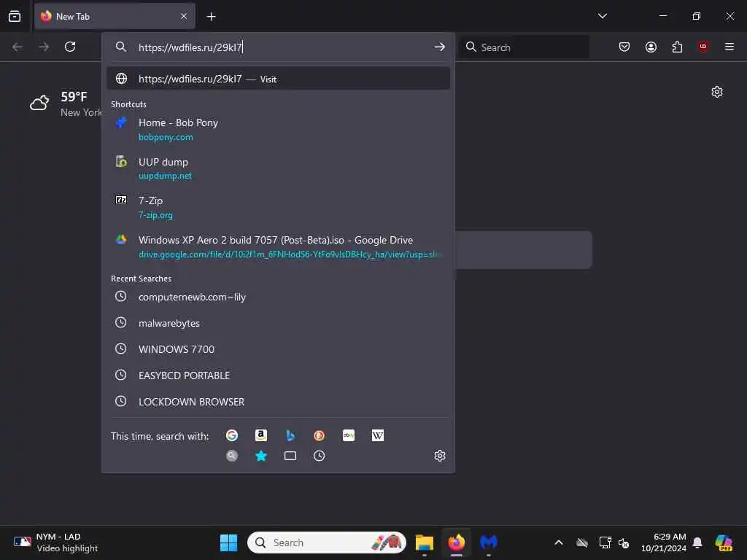Search this time with eBay

tap(348, 435)
